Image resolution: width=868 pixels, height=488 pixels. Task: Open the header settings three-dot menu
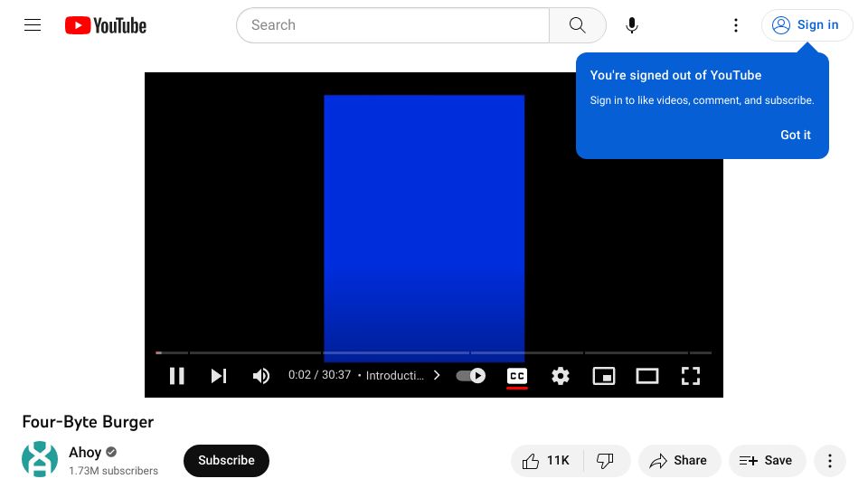pyautogui.click(x=736, y=25)
